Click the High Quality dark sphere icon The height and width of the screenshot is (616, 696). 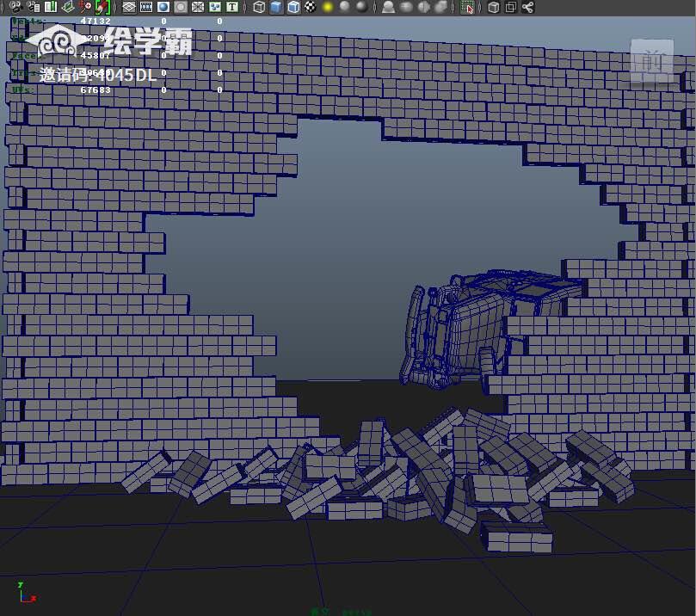click(362, 7)
